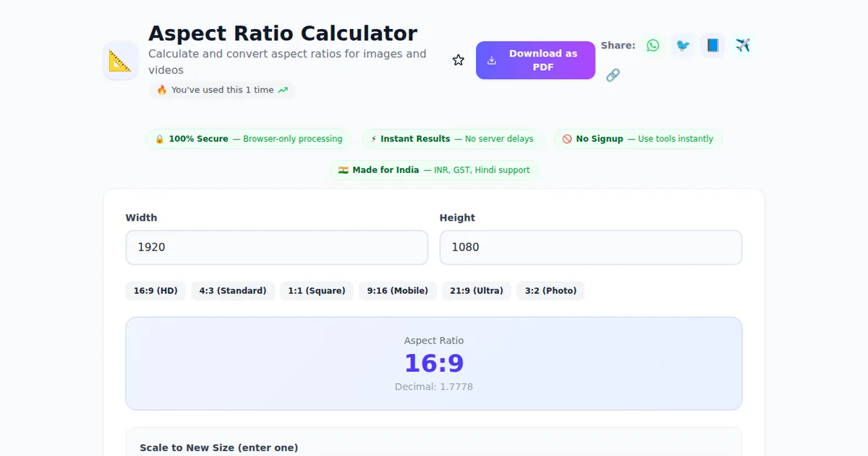Screen dimensions: 868x456
Task: Mark tool as favorite with star icon
Action: pyautogui.click(x=458, y=60)
